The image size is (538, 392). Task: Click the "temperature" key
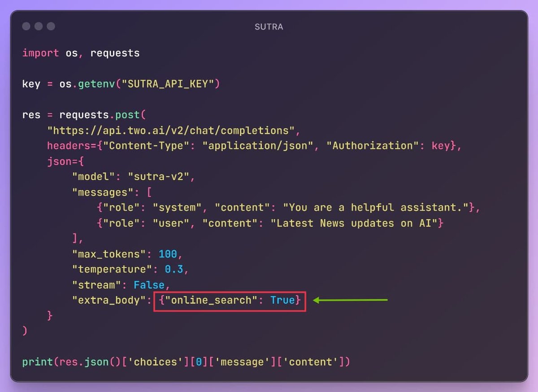pyautogui.click(x=112, y=270)
